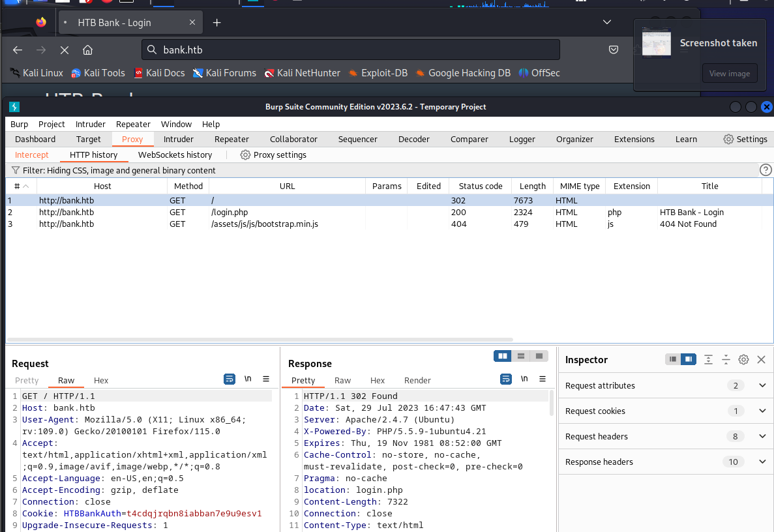Image resolution: width=774 pixels, height=532 pixels.
Task: Open the Exploit-DB bookmark
Action: (378, 73)
